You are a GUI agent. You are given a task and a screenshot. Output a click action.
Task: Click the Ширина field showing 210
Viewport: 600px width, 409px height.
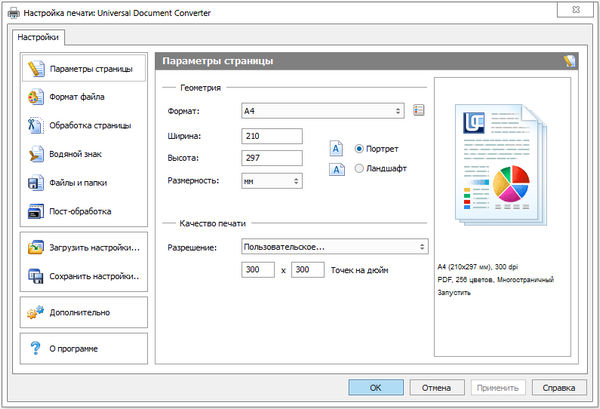point(272,136)
